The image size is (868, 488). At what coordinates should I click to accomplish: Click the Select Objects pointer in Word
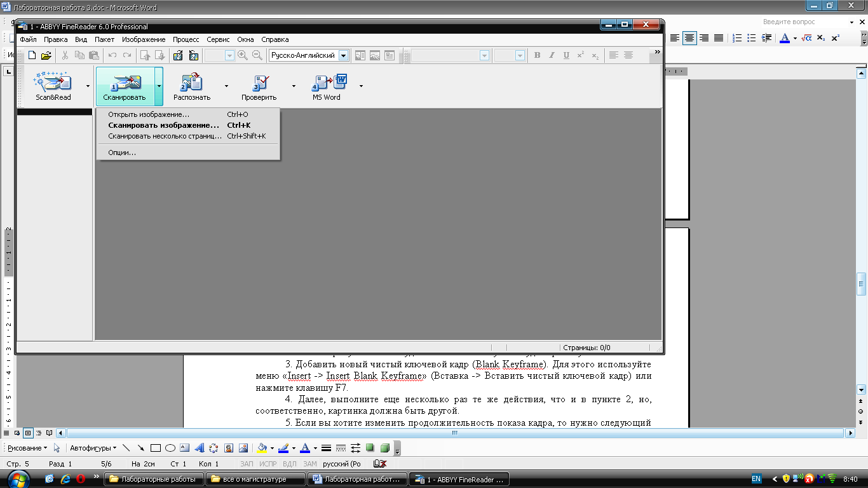pos(57,448)
